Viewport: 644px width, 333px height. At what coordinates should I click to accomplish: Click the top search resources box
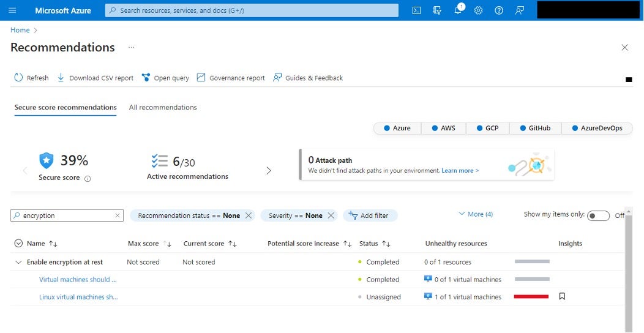click(x=252, y=10)
